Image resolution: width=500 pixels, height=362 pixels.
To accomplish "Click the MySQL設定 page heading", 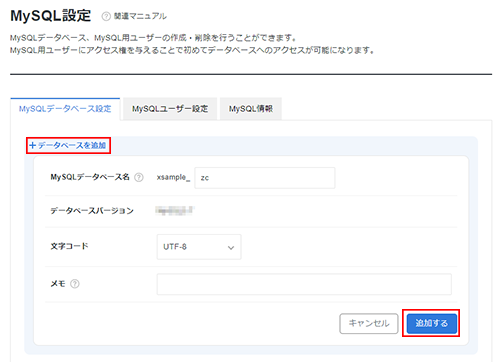I will [x=51, y=16].
